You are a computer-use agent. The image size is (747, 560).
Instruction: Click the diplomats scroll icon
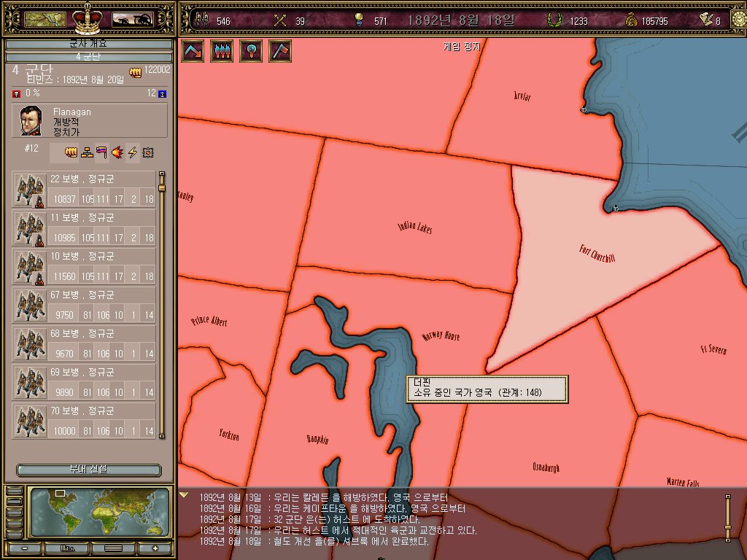coord(706,19)
